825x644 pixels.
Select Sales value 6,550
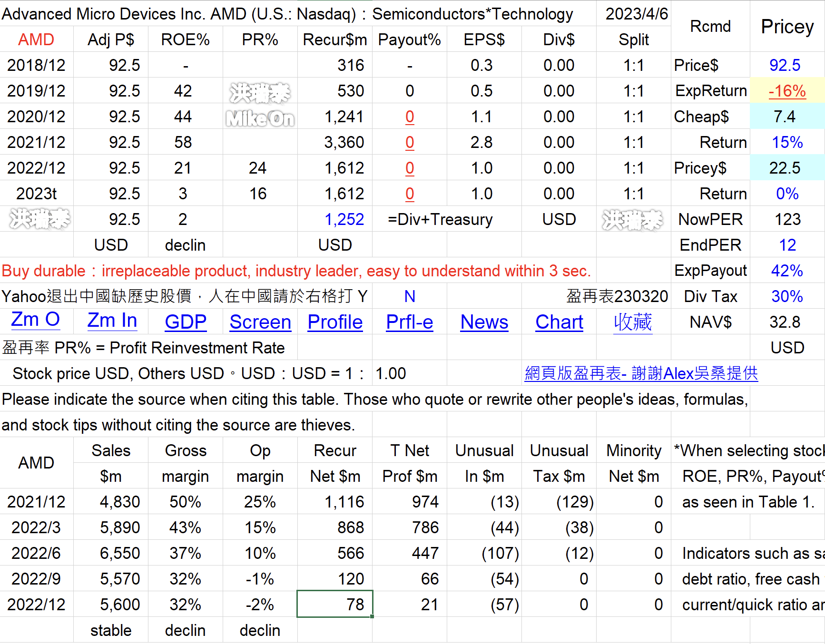(x=120, y=553)
